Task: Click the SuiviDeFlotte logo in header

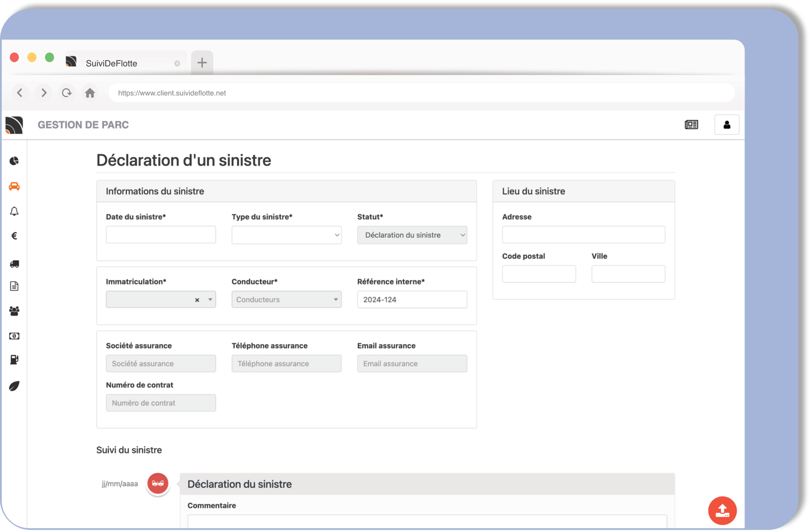Action: [14, 125]
